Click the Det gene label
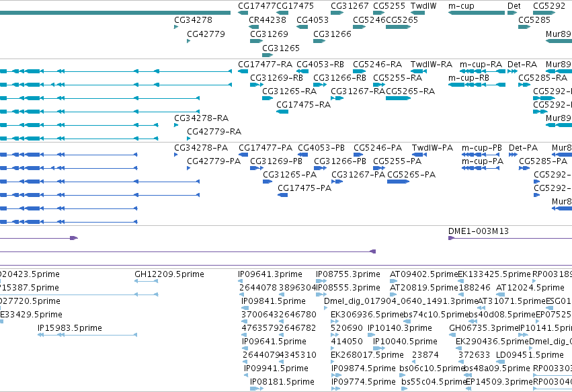 pos(514,6)
